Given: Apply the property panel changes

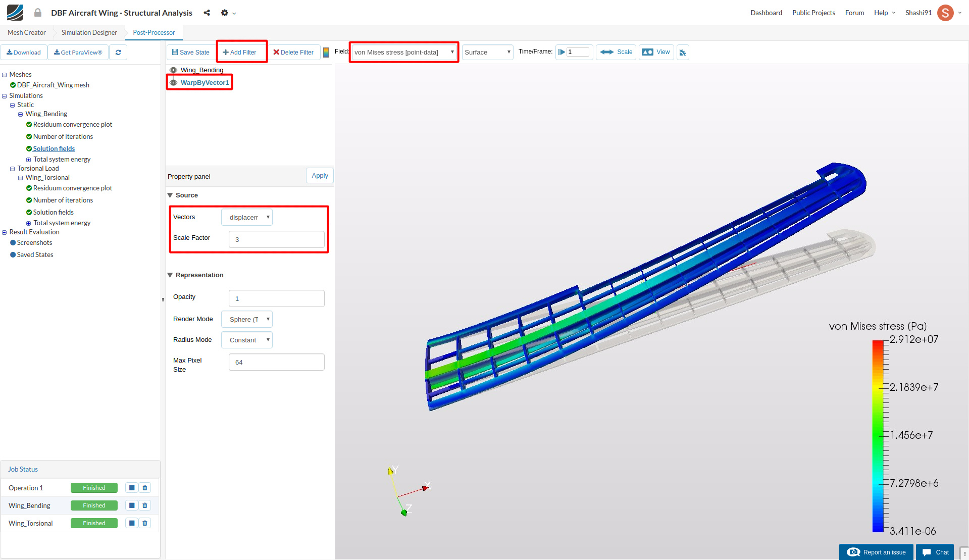Looking at the screenshot, I should tap(320, 176).
